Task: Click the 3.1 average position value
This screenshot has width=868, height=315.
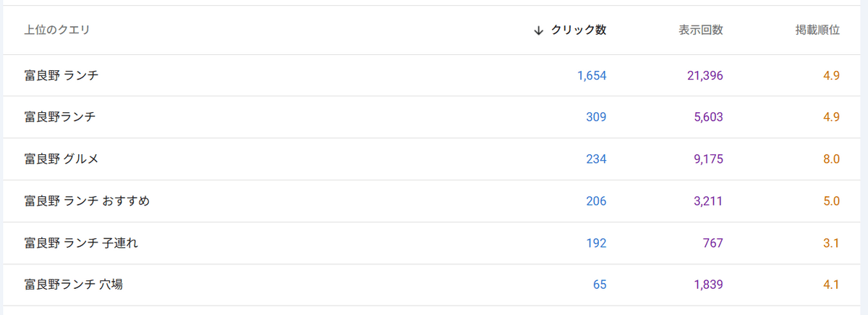Action: pyautogui.click(x=831, y=243)
